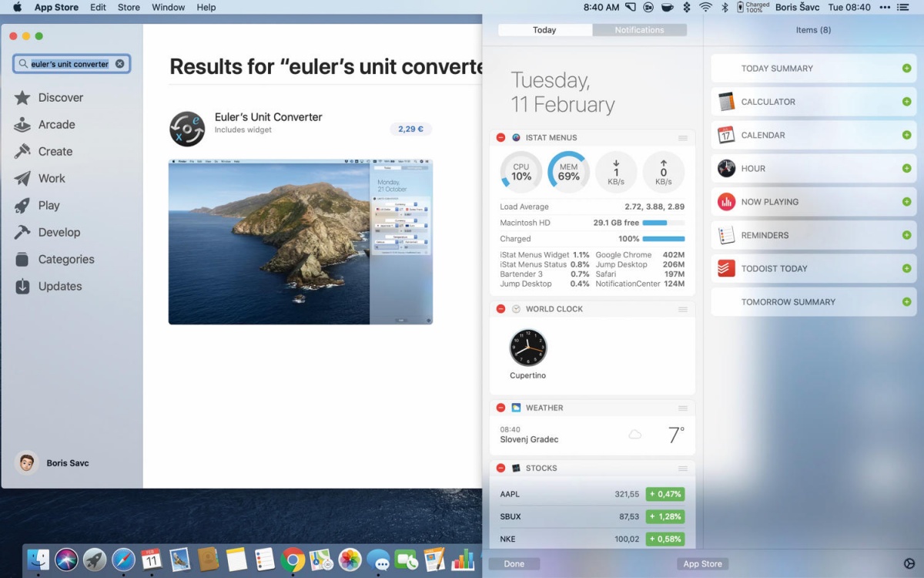Add the Hour widget
Screen dimensions: 924x578
pos(906,169)
